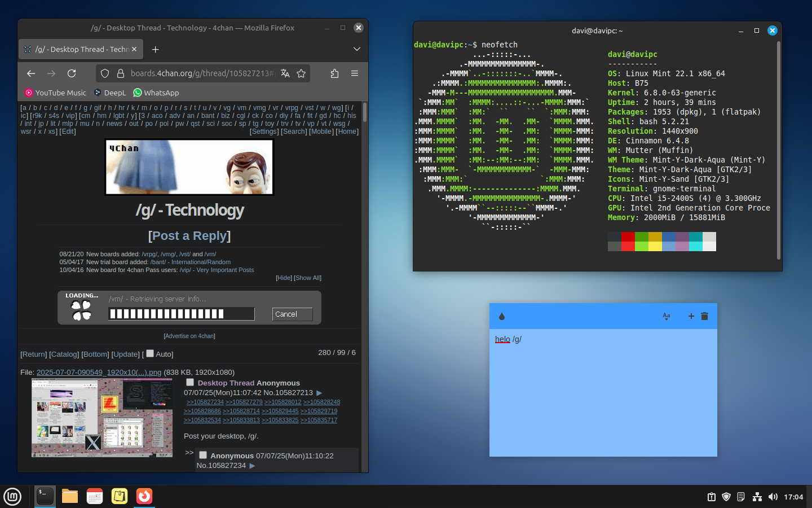The image size is (812, 508).
Task: Open clipboard tray icon
Action: [712, 497]
